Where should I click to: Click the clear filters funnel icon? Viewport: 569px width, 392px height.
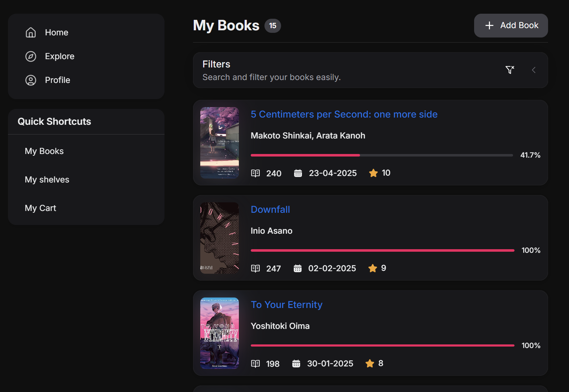(x=510, y=70)
